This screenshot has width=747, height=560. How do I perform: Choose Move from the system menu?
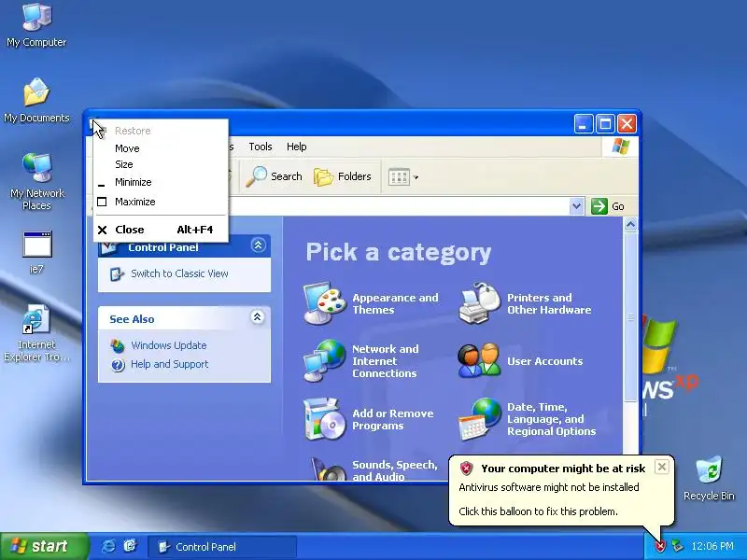(161, 148)
